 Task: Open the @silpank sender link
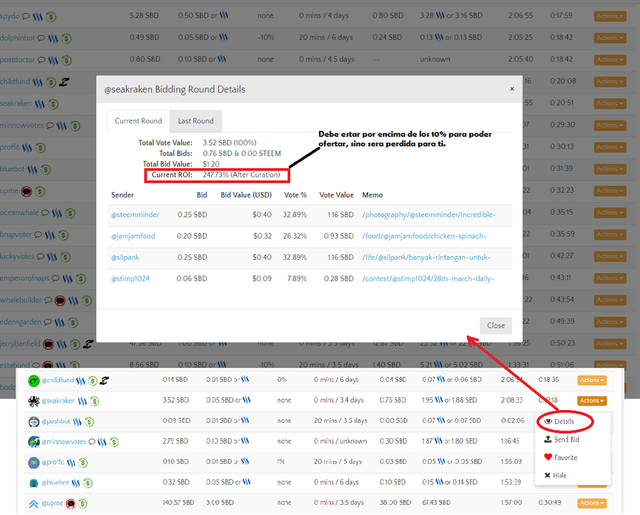(x=125, y=257)
